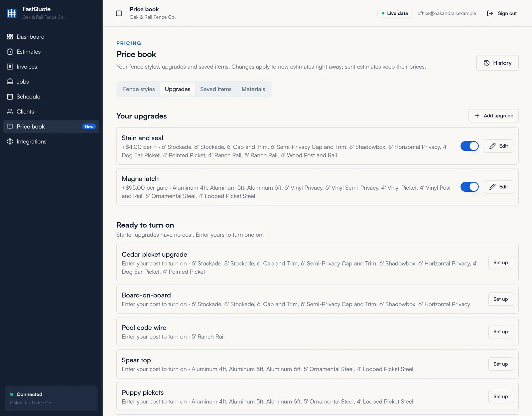532x416 pixels.
Task: Click the Sign out icon
Action: tap(490, 13)
